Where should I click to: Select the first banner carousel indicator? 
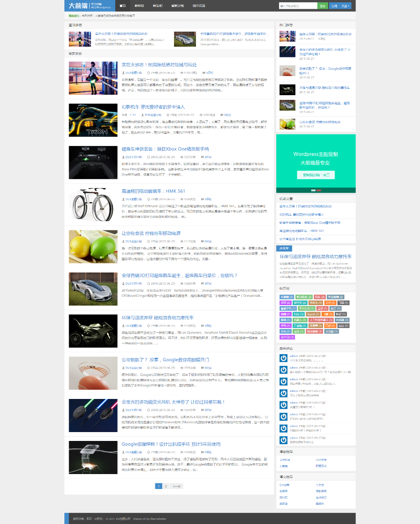314,190
